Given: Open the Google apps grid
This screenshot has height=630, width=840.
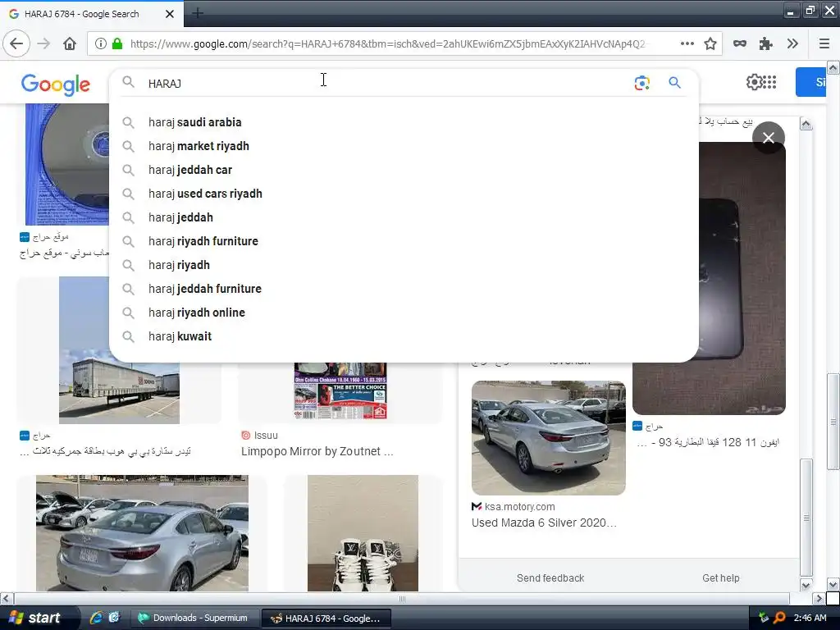Looking at the screenshot, I should pyautogui.click(x=769, y=82).
